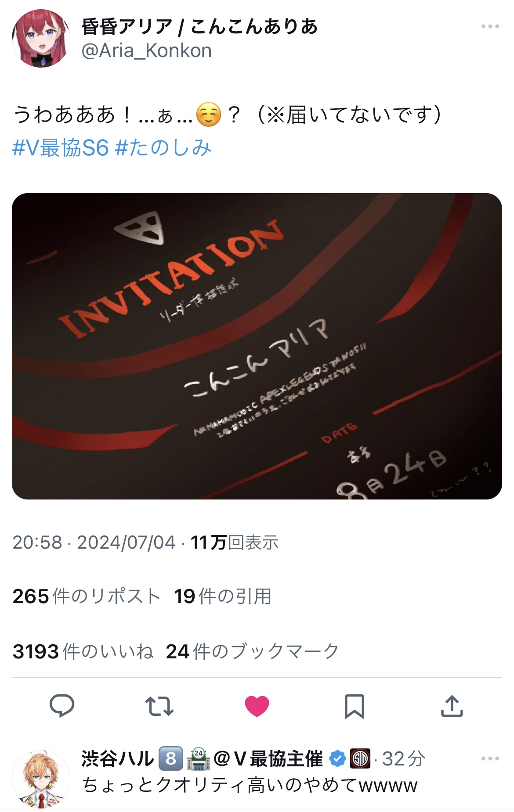The height and width of the screenshot is (812, 514).
Task: Unlike the post with the pink heart
Action: [x=257, y=706]
